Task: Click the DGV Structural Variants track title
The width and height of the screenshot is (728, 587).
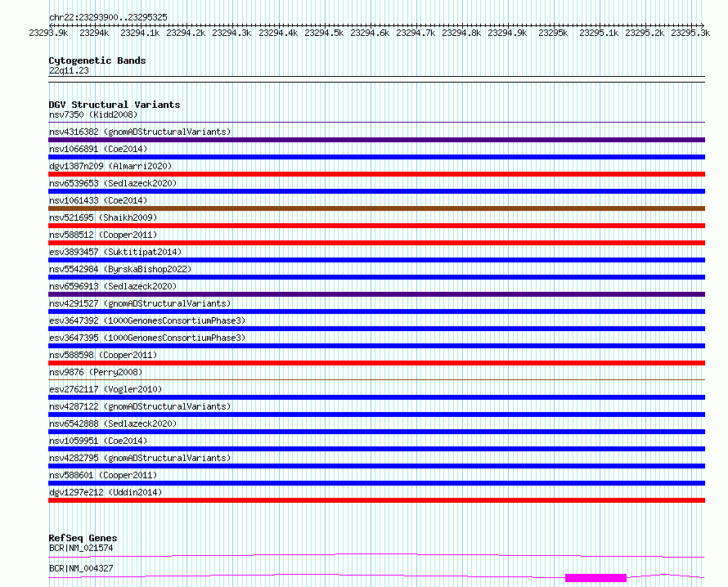Action: (115, 105)
